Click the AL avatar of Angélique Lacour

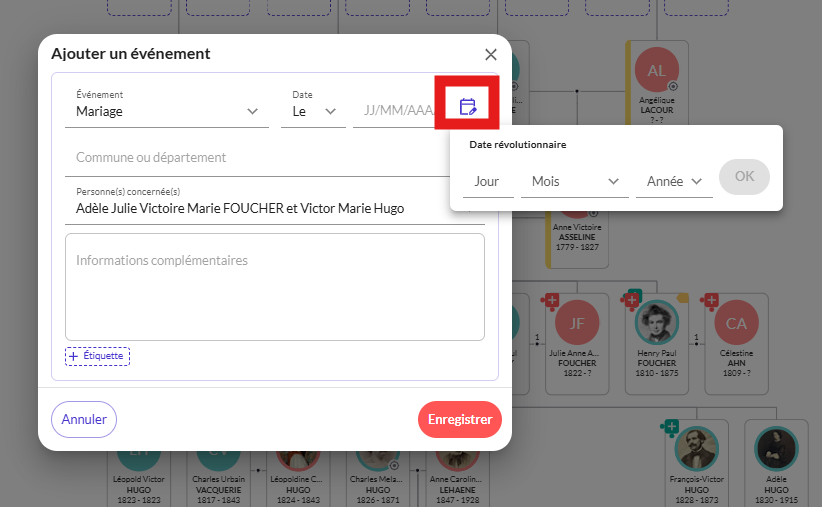tap(656, 70)
